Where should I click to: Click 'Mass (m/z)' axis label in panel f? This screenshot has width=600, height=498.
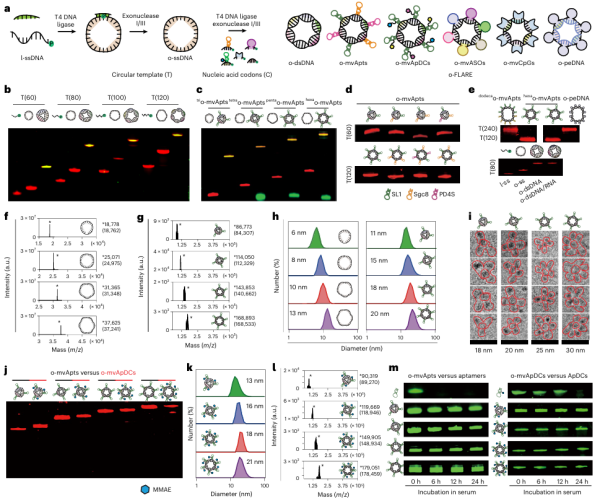[x=67, y=349]
